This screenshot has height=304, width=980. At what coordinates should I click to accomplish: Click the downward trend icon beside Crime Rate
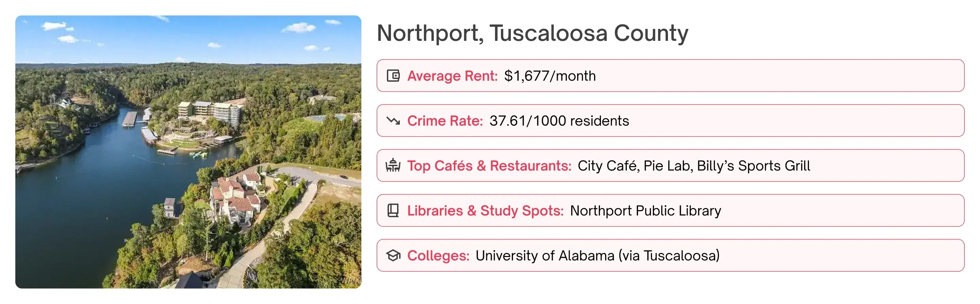click(393, 121)
